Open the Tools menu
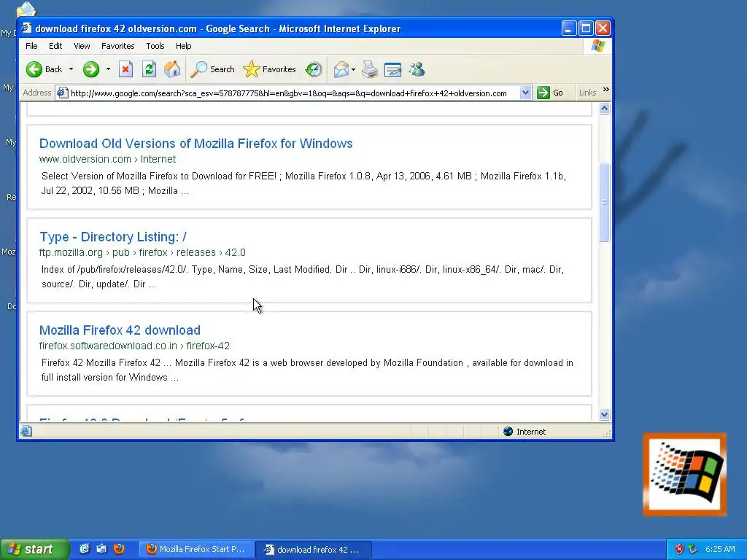The width and height of the screenshot is (747, 560). coord(155,46)
